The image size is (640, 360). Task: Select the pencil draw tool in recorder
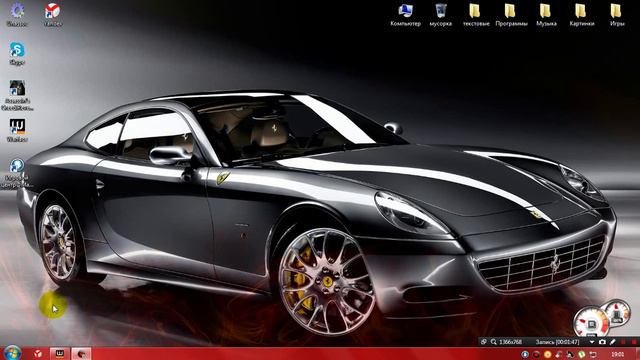tap(613, 342)
